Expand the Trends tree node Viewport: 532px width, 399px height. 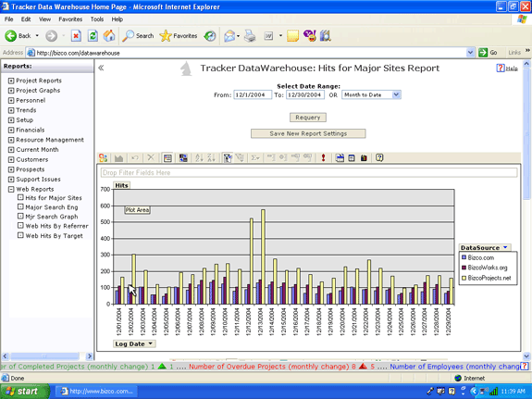coord(11,110)
